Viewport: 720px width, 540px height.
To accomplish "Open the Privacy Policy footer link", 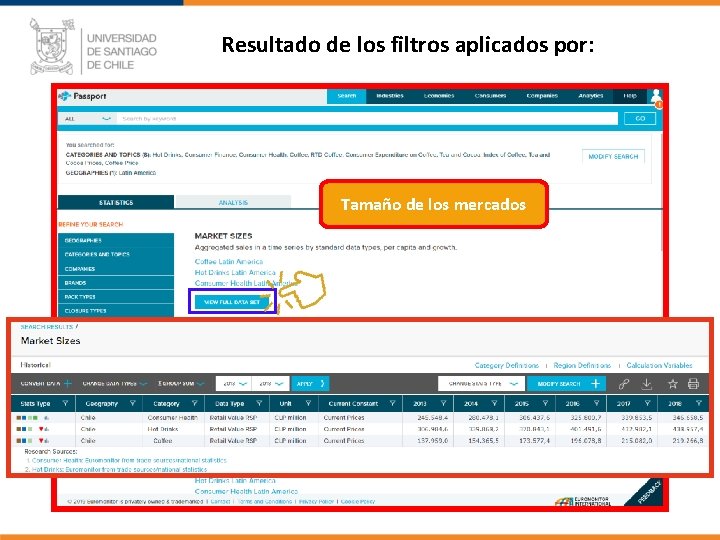I will tap(316, 501).
